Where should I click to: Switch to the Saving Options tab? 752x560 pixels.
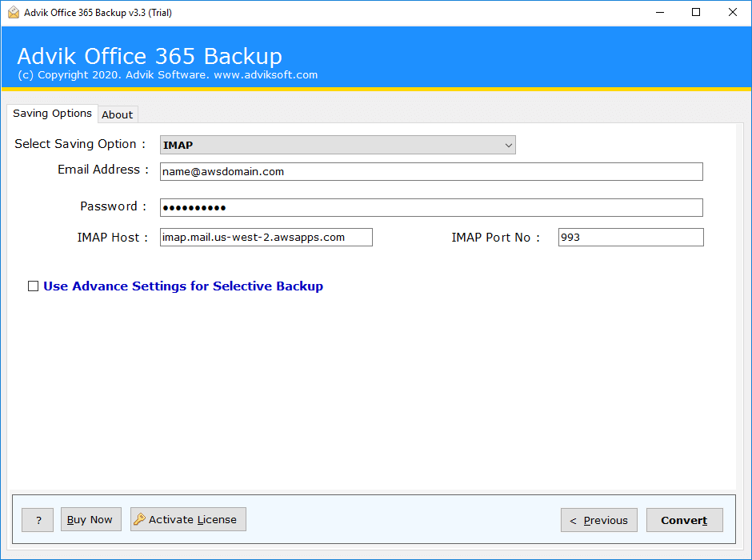(52, 114)
